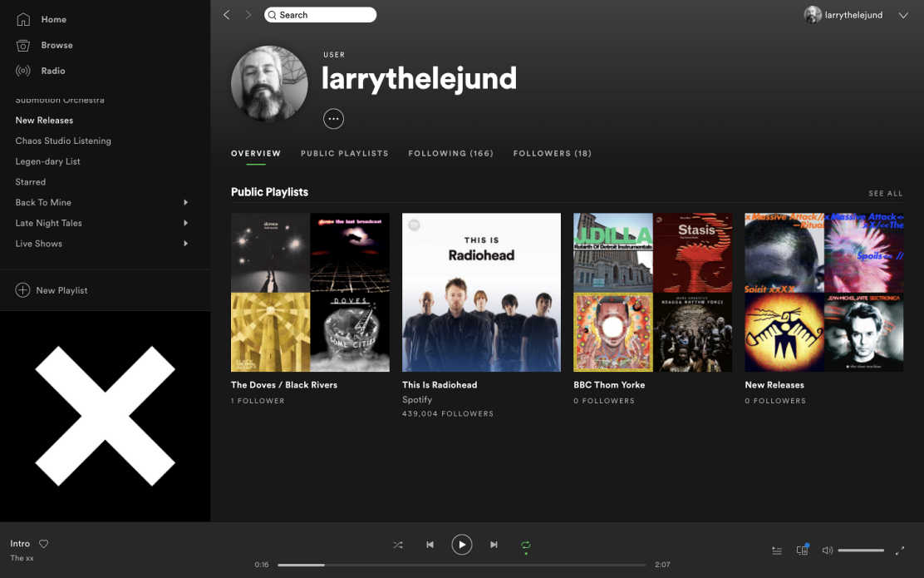Image resolution: width=924 pixels, height=578 pixels.
Task: Go back with the left arrow
Action: pyautogui.click(x=226, y=15)
